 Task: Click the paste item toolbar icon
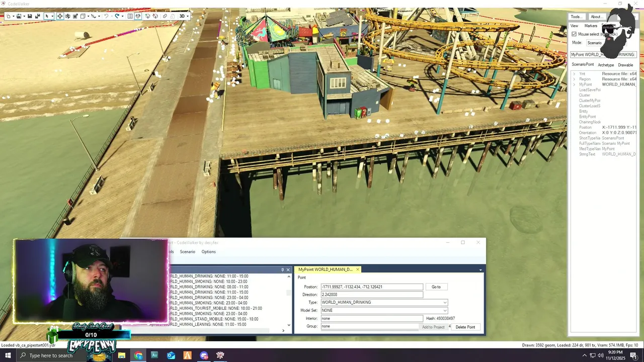pyautogui.click(x=173, y=16)
